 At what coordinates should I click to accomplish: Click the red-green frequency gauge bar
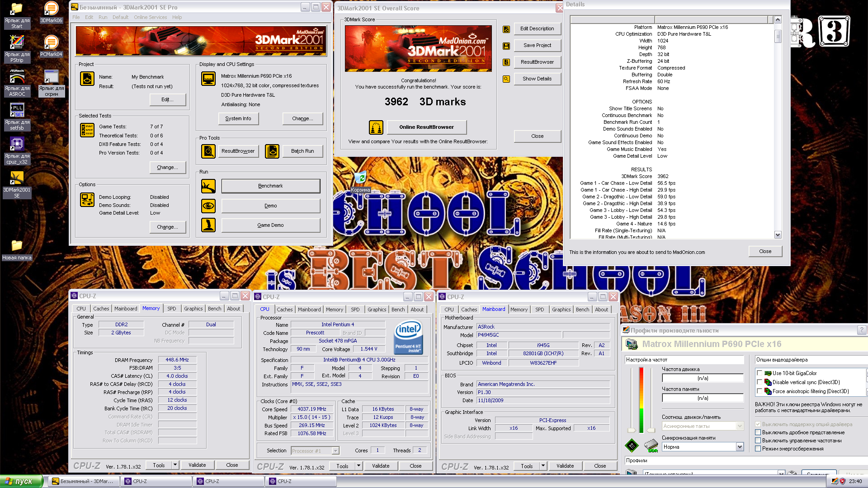[x=641, y=400]
